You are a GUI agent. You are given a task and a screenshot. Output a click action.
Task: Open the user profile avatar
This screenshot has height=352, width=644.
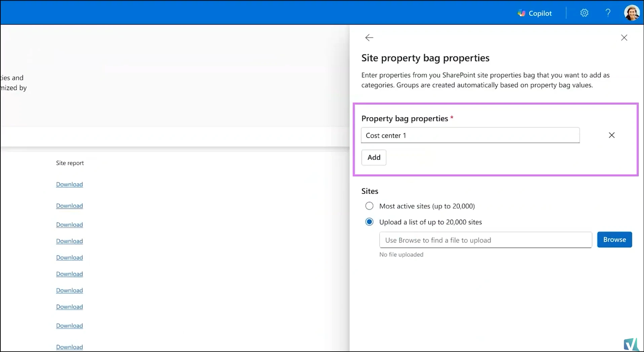tap(632, 13)
